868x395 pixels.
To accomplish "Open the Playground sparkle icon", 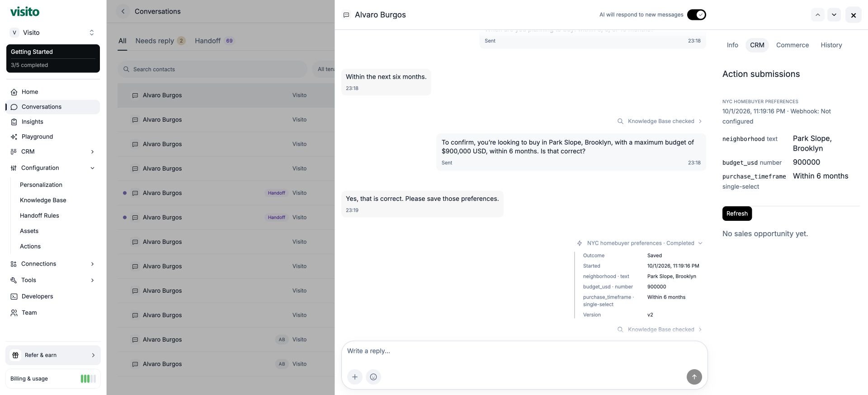I will (14, 137).
